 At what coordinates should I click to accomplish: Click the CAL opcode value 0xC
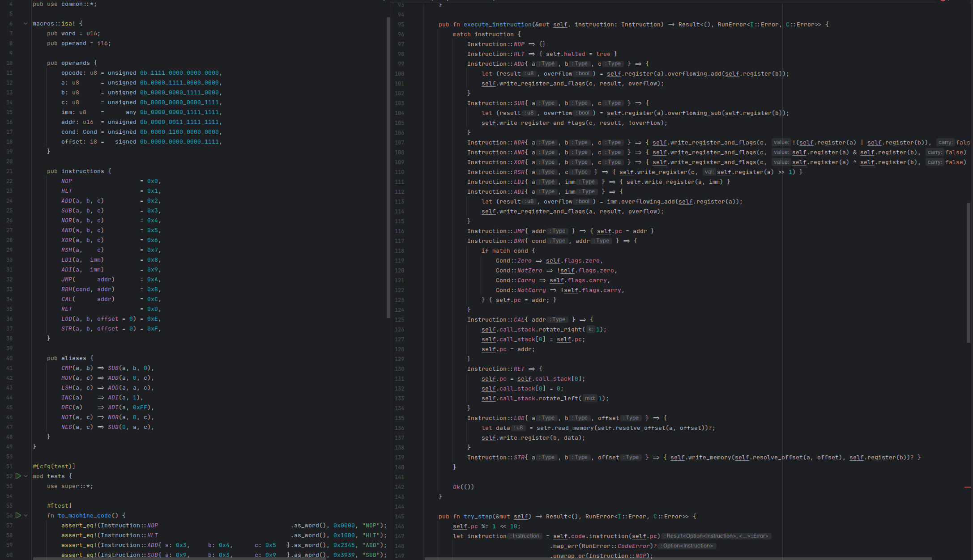[x=152, y=299]
